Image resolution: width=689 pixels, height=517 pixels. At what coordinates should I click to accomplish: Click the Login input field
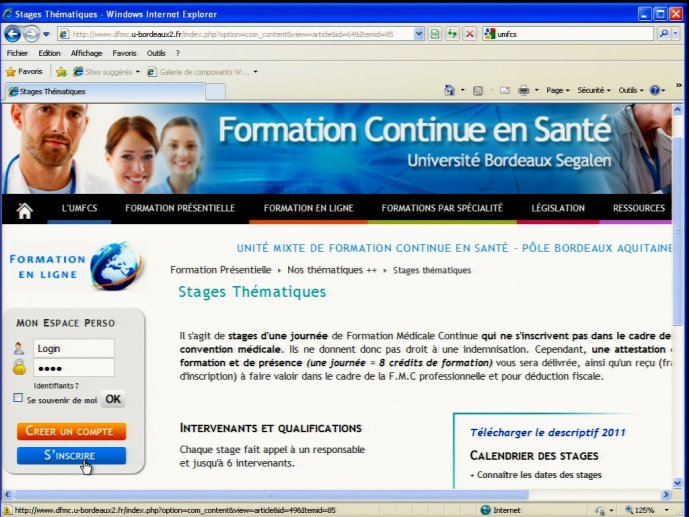(74, 348)
